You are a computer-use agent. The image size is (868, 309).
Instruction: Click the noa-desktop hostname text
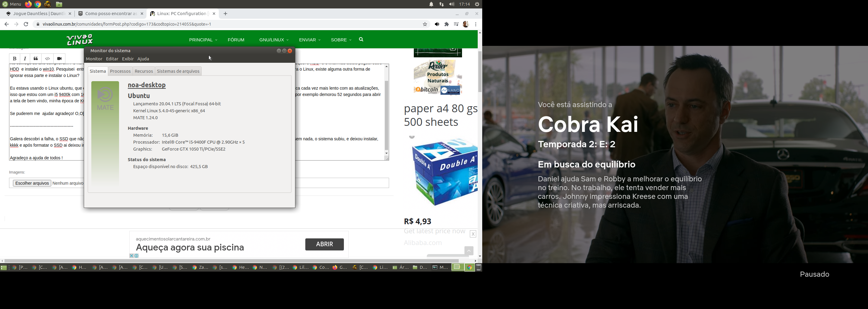(146, 85)
